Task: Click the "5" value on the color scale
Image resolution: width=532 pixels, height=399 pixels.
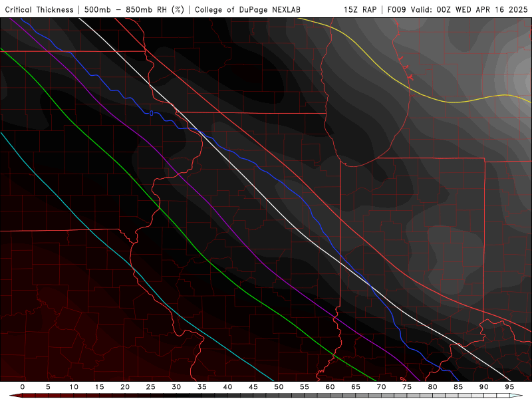Action: [x=48, y=387]
